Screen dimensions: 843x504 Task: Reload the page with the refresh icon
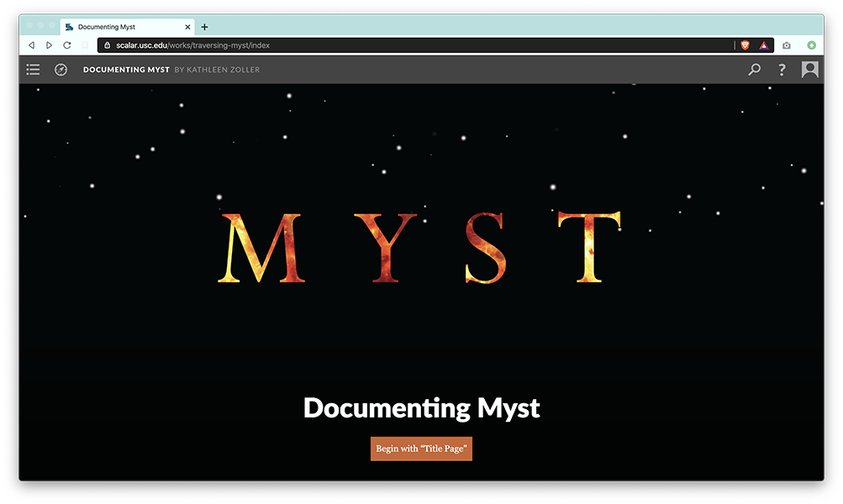pyautogui.click(x=67, y=45)
